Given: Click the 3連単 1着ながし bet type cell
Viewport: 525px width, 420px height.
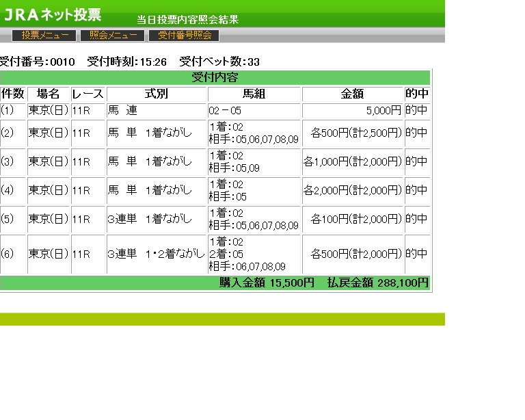Looking at the screenshot, I should (156, 220).
